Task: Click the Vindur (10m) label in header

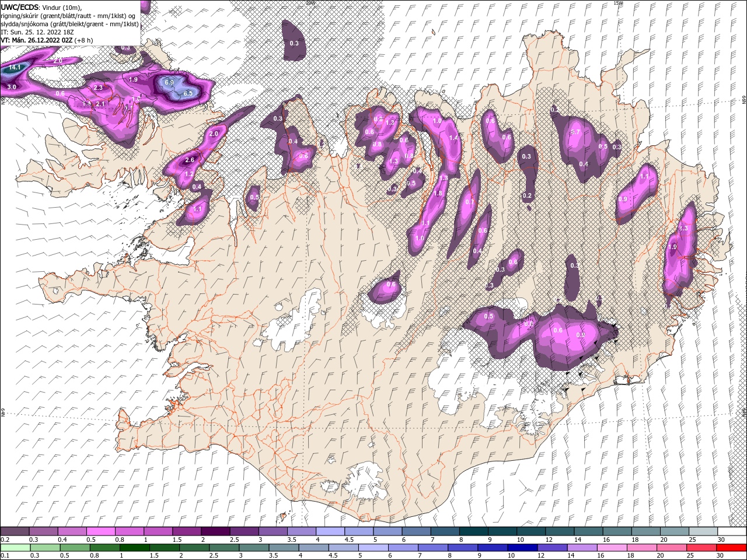Action: [x=62, y=7]
